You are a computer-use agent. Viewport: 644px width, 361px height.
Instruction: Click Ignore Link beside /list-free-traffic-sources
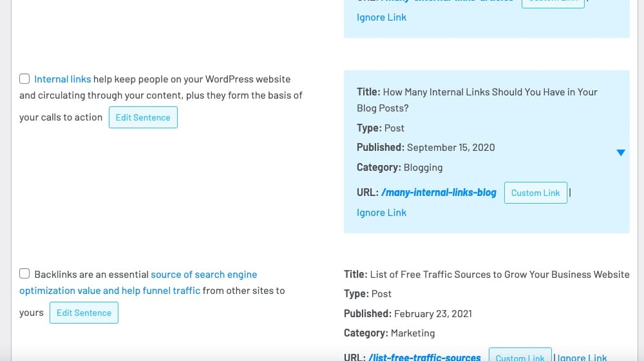(582, 357)
